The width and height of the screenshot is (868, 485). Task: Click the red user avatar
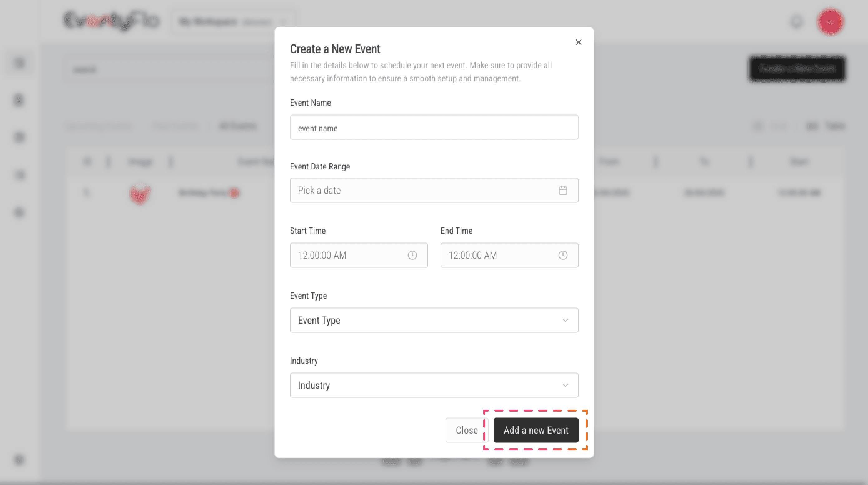(x=830, y=22)
